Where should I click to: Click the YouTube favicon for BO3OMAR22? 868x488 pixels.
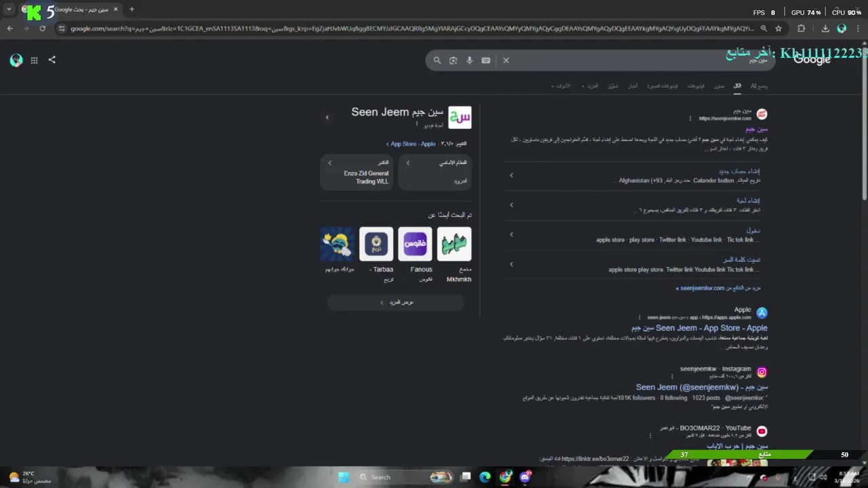click(762, 431)
